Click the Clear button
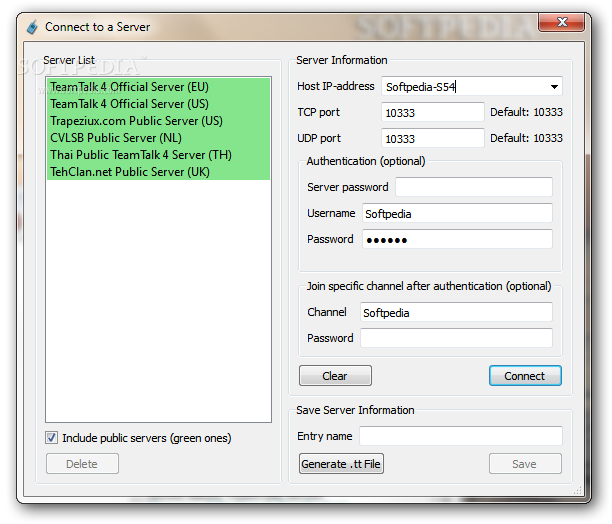The image size is (612, 524). 335,376
